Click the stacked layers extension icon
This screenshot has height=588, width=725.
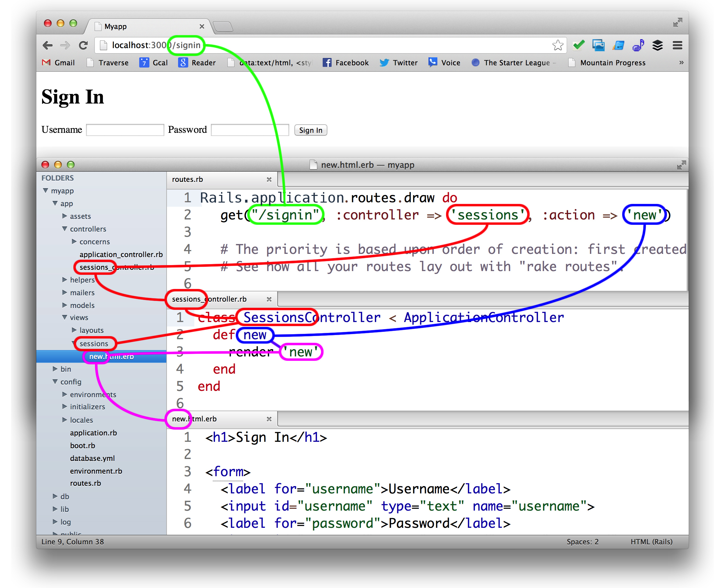coord(657,45)
